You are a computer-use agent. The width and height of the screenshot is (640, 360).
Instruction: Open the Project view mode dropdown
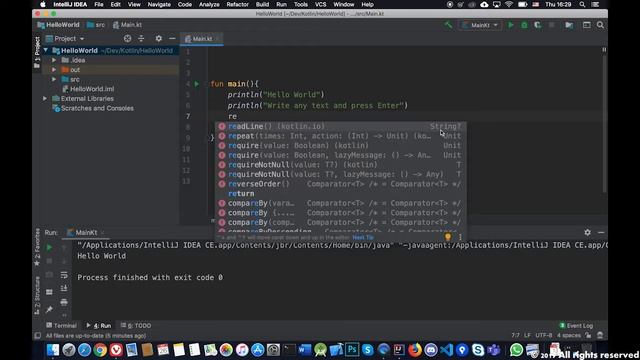[x=65, y=38]
